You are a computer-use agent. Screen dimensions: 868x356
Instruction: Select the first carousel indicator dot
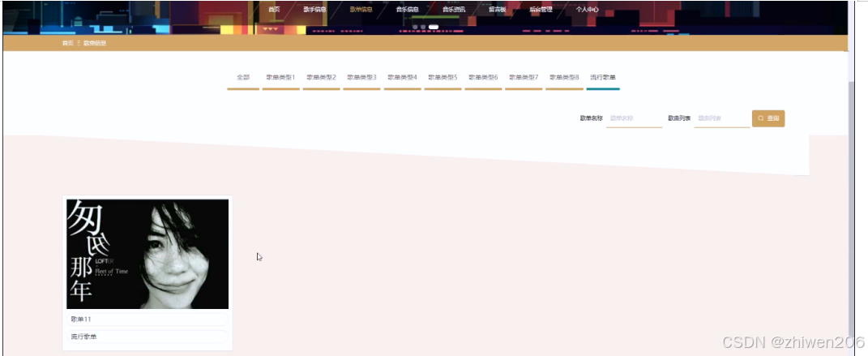pos(415,27)
